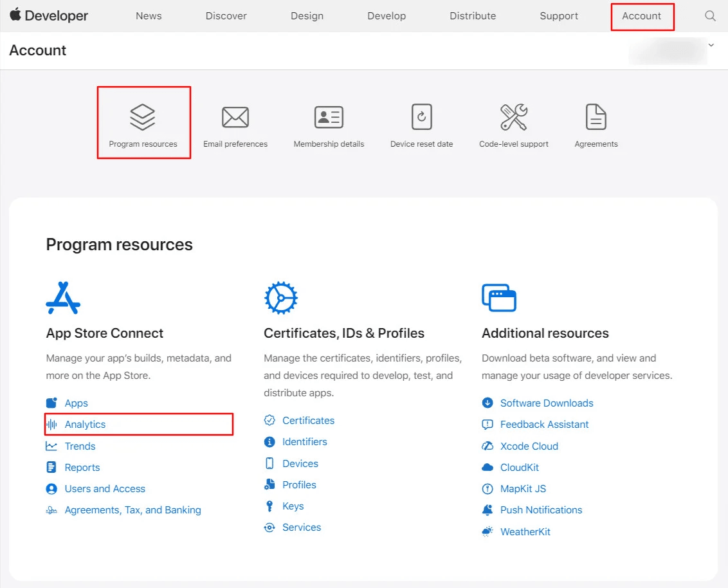Click the Devices phone icon

click(269, 463)
